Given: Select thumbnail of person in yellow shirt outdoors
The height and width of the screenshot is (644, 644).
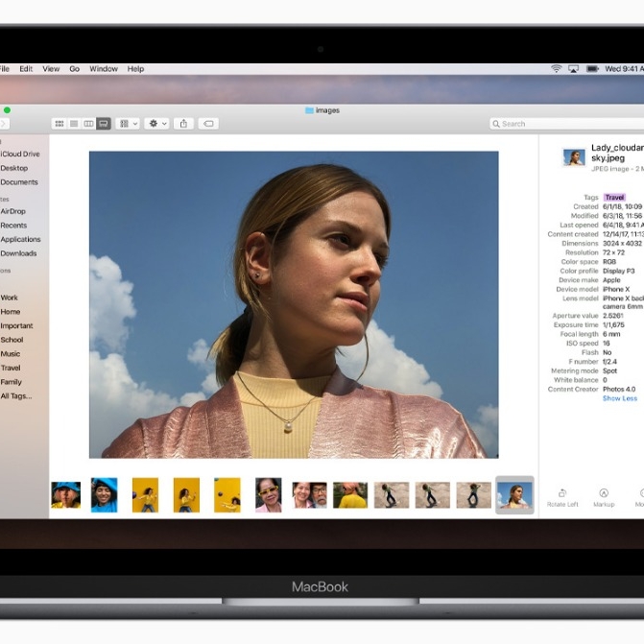Looking at the screenshot, I should 350,495.
